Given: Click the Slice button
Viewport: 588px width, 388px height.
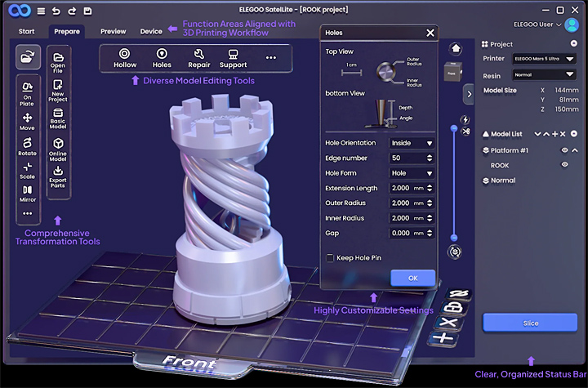Looking at the screenshot, I should click(x=530, y=323).
